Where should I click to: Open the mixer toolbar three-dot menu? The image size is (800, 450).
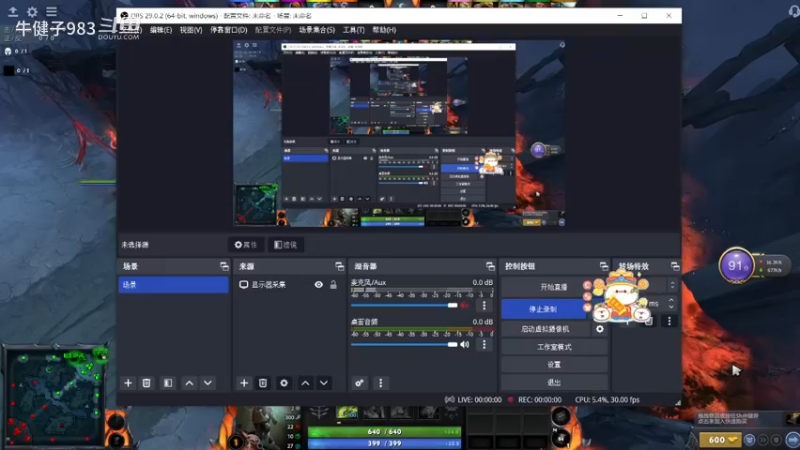(381, 383)
